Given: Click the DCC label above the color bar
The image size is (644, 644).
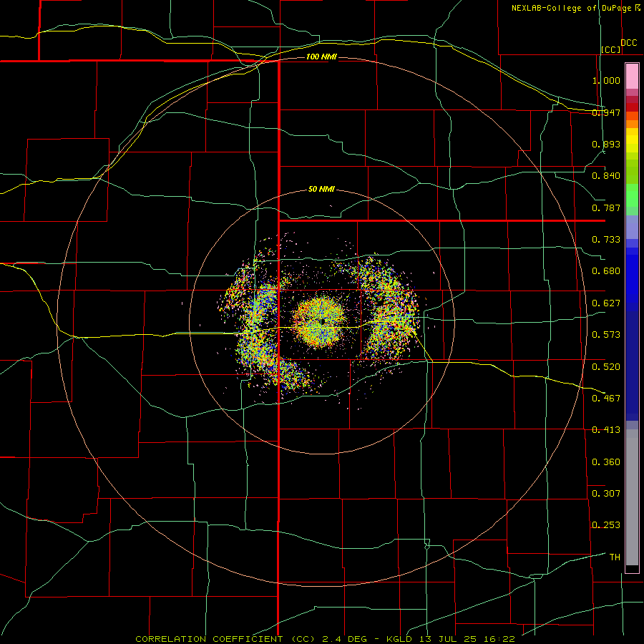Looking at the screenshot, I should 629,43.
